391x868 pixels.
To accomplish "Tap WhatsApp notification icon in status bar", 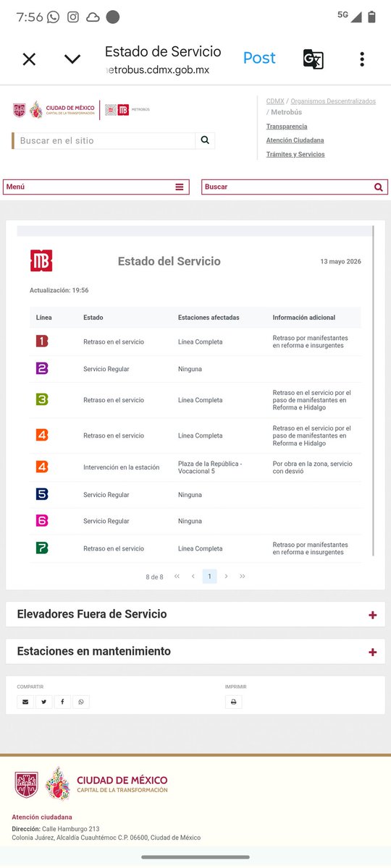I will coord(53,17).
